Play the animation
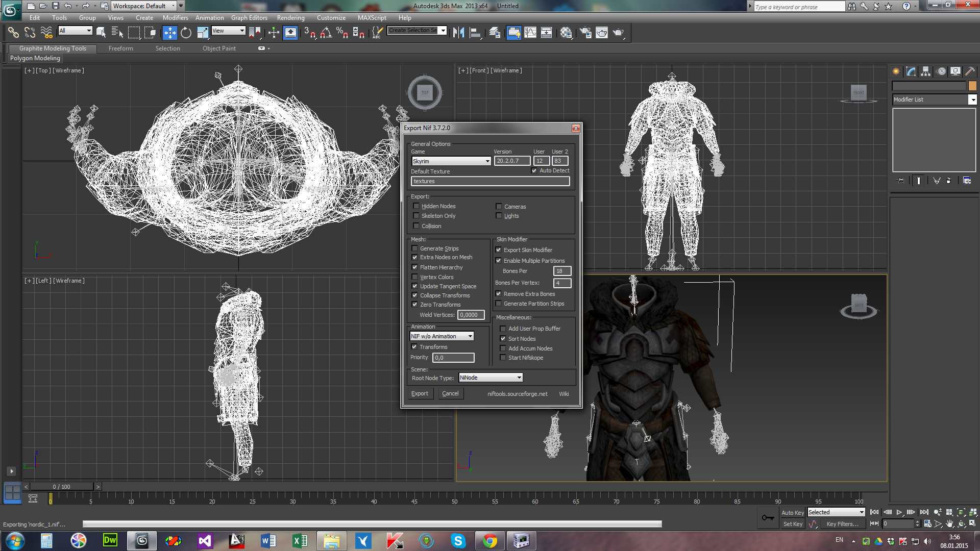The height and width of the screenshot is (551, 980). click(899, 512)
